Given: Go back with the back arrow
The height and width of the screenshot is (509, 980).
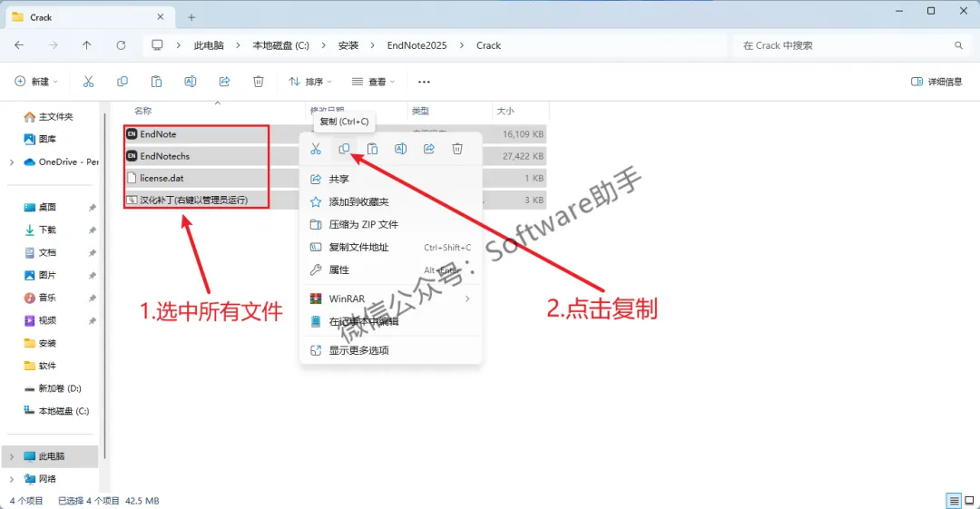Looking at the screenshot, I should [x=19, y=45].
